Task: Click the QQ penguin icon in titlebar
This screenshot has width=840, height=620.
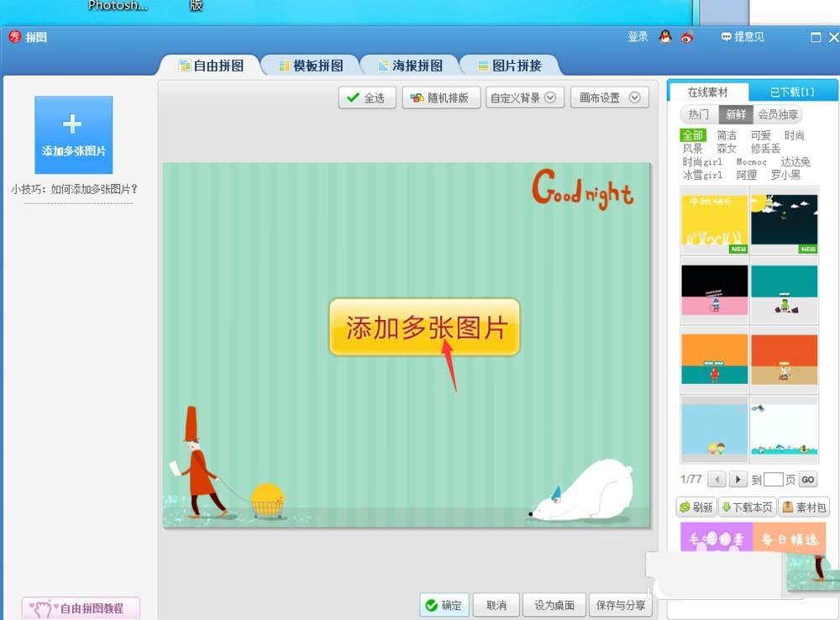Action: [x=663, y=38]
